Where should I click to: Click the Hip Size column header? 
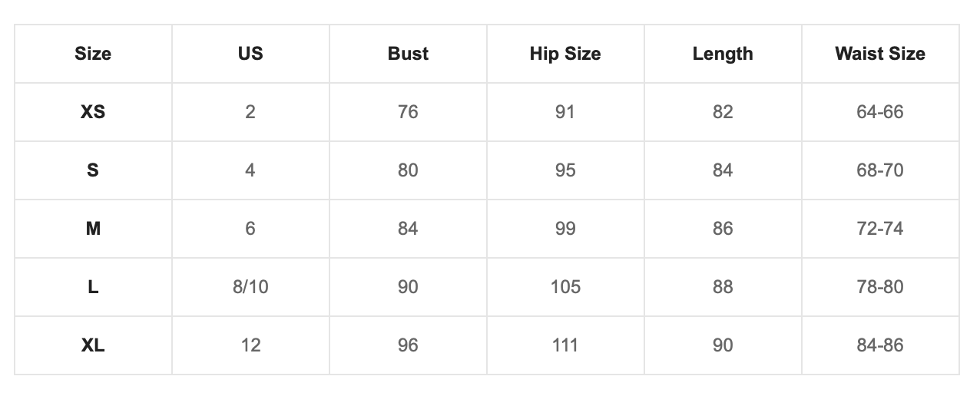(x=565, y=54)
